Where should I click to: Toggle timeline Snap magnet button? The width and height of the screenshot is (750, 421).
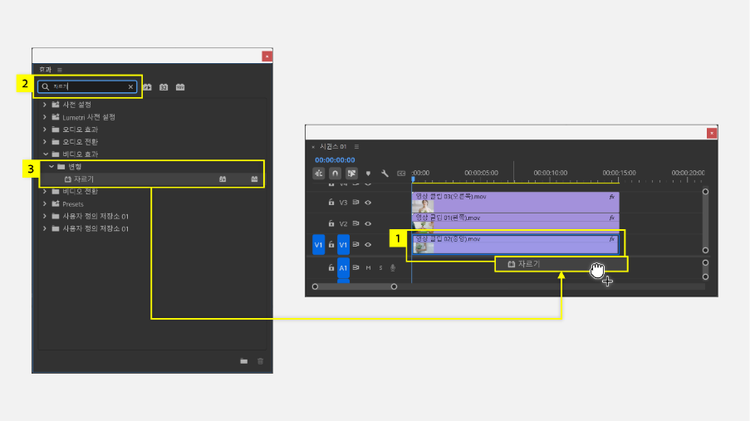335,173
